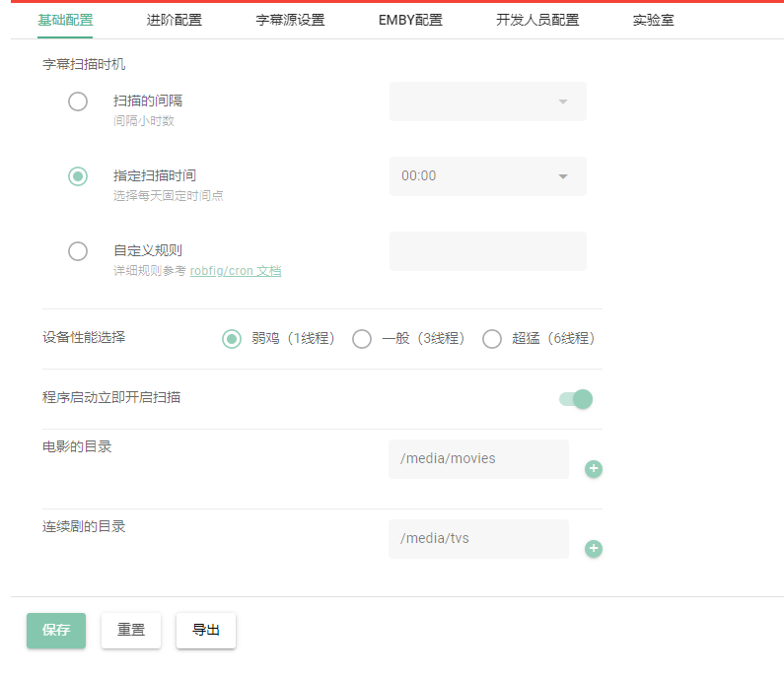Open the robfig/cron 文档 link
784x677 pixels.
pyautogui.click(x=236, y=271)
